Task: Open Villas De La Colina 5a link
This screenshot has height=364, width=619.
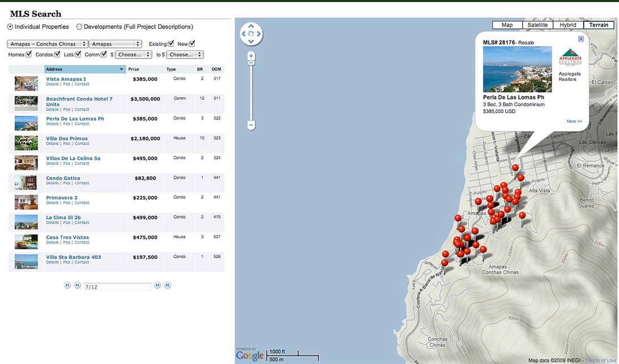Action: (73, 158)
